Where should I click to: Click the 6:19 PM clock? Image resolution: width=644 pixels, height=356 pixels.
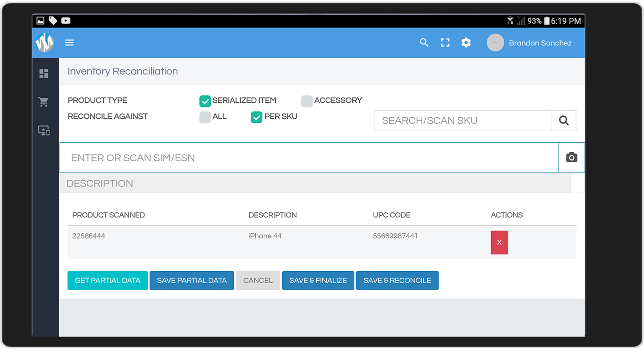tap(566, 21)
